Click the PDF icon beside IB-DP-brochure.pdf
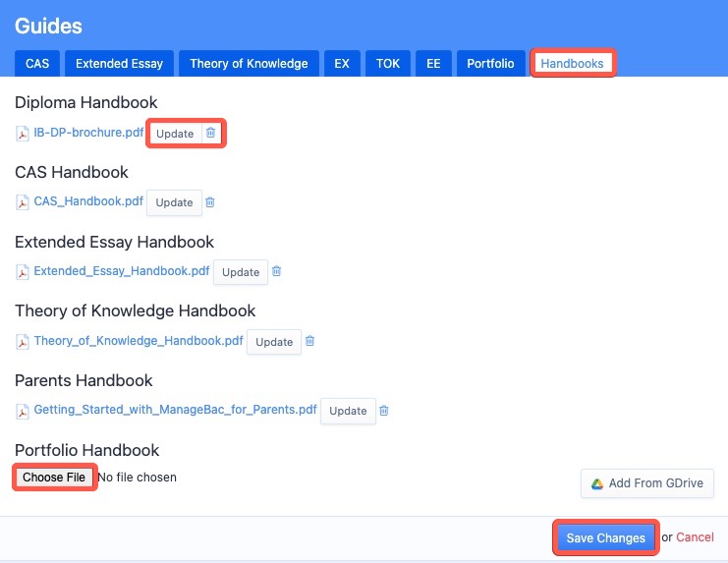Screen dimensions: 728x563 (23, 133)
